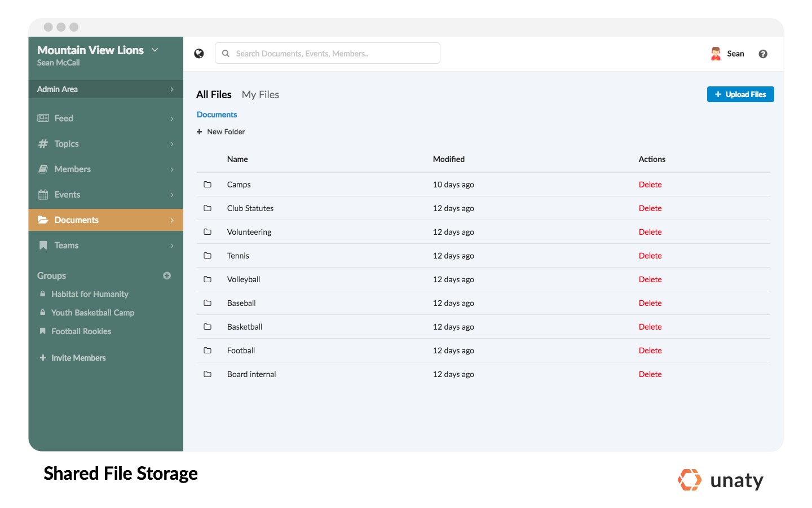
Task: Open the Youth Basketball Camp group
Action: (92, 313)
